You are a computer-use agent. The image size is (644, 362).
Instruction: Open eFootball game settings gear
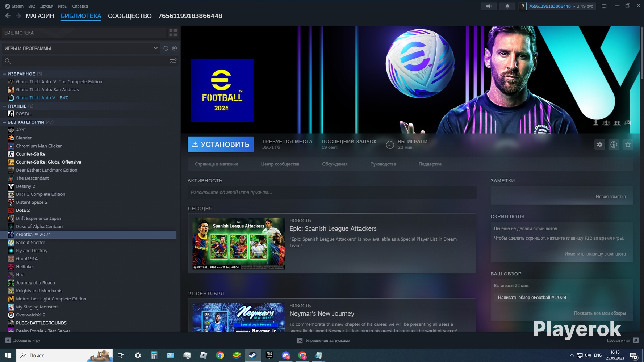click(x=600, y=144)
